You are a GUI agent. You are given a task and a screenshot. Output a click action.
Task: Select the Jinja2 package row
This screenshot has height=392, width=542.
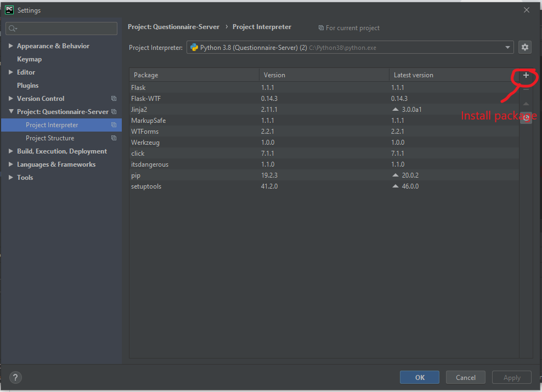coord(324,110)
